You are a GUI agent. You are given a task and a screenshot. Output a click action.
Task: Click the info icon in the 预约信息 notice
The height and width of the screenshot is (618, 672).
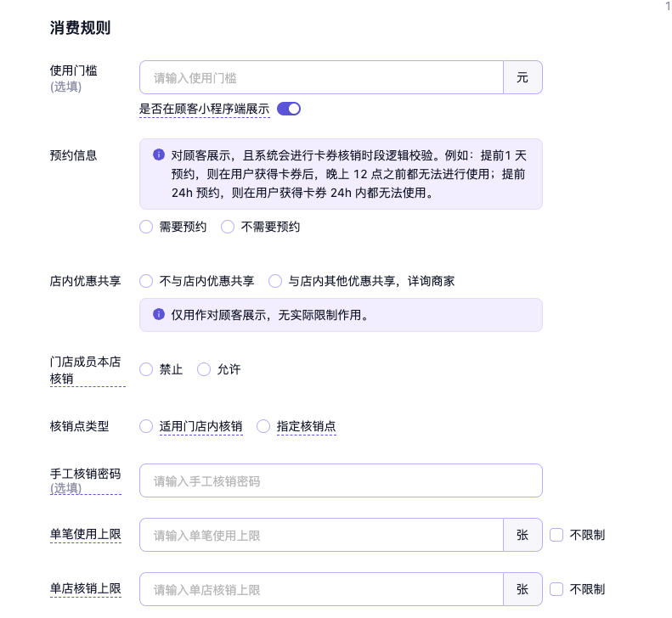coord(159,154)
